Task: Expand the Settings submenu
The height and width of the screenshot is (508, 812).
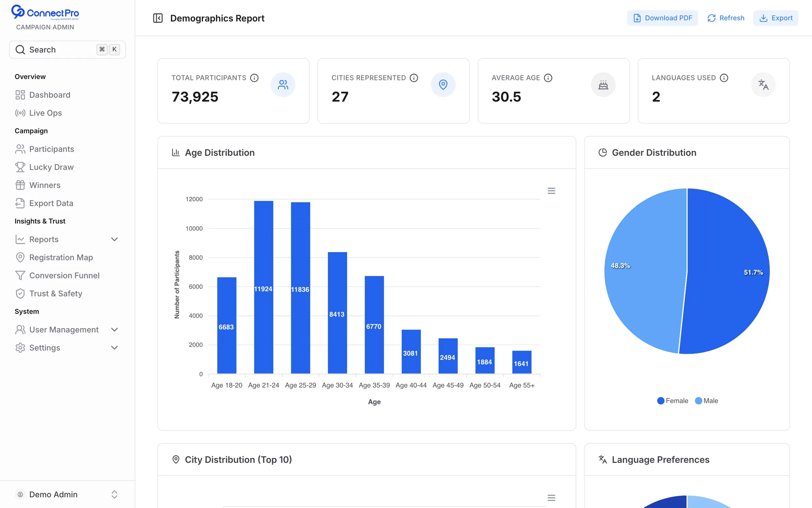Action: (114, 348)
